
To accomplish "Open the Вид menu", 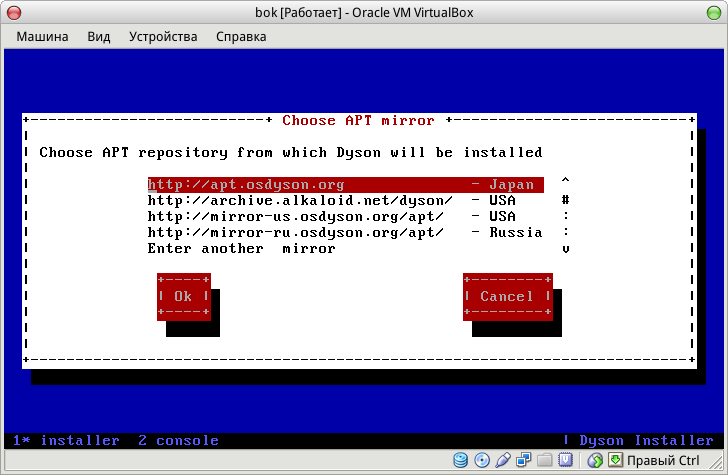I will point(99,37).
